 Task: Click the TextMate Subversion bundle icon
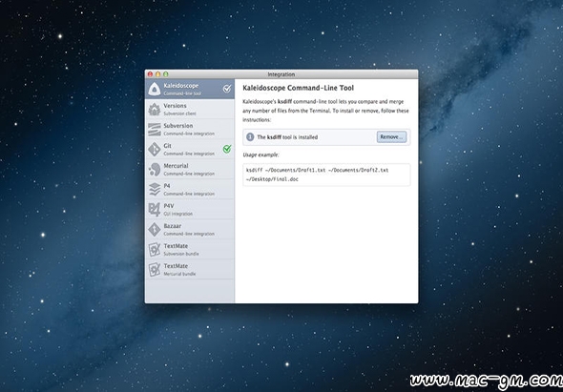tap(155, 250)
